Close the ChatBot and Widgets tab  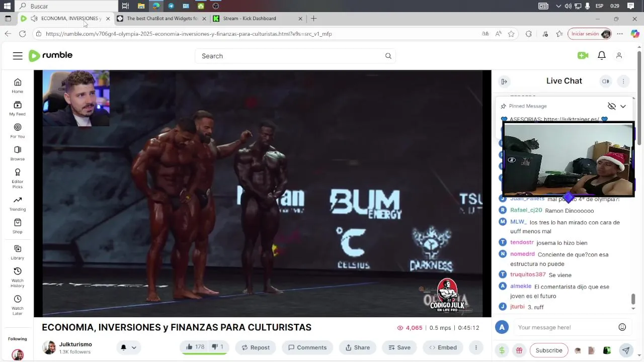click(x=204, y=19)
